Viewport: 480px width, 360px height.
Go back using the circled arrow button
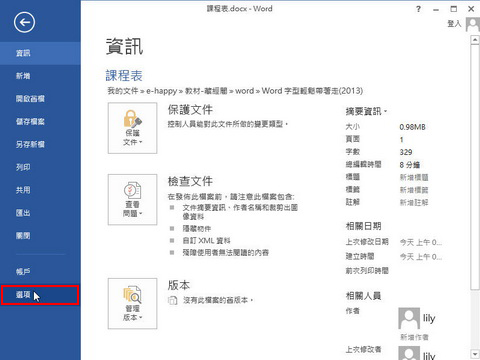pyautogui.click(x=24, y=22)
